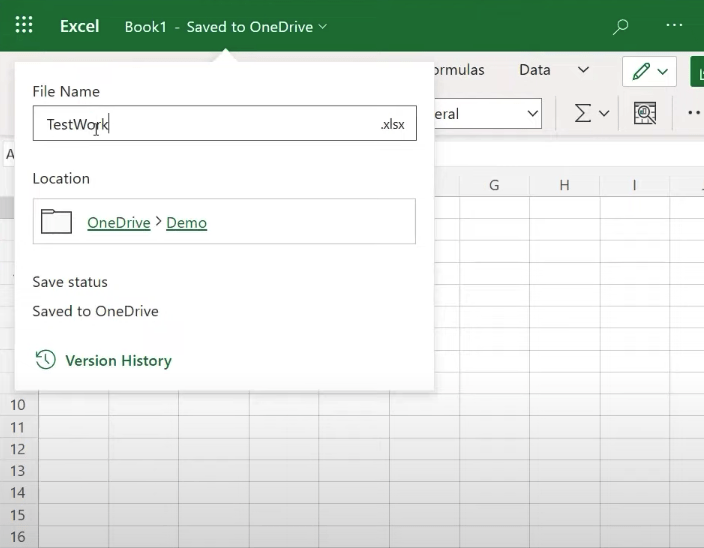704x548 pixels.
Task: Click the folder icon in Location
Action: (56, 221)
